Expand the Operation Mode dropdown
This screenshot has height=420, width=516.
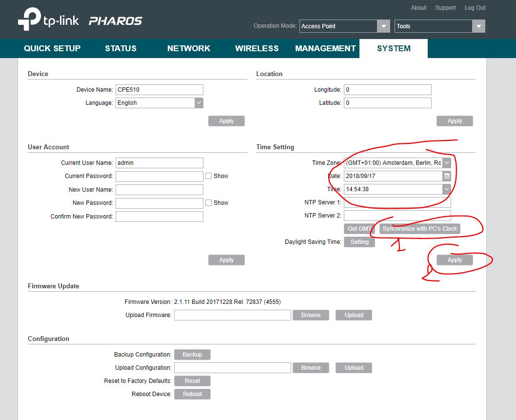[384, 26]
